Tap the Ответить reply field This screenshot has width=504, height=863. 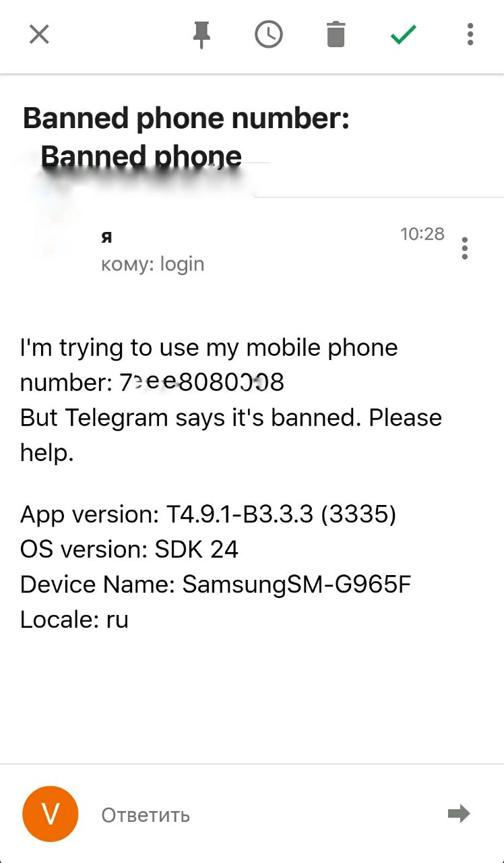tap(146, 815)
